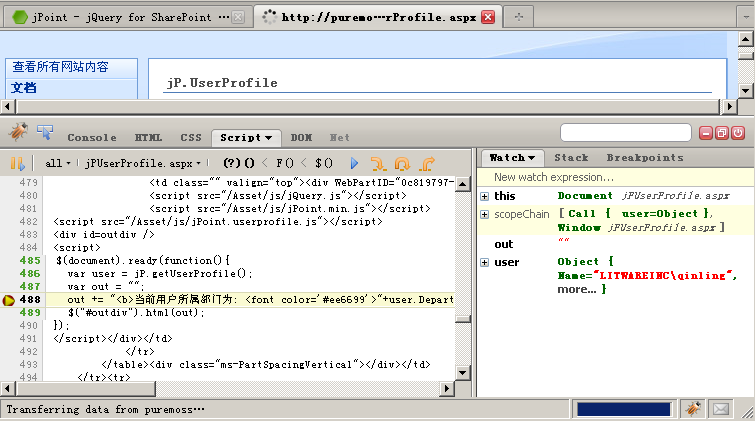Click the window resize grip corner
This screenshot has width=755, height=421.
click(747, 412)
